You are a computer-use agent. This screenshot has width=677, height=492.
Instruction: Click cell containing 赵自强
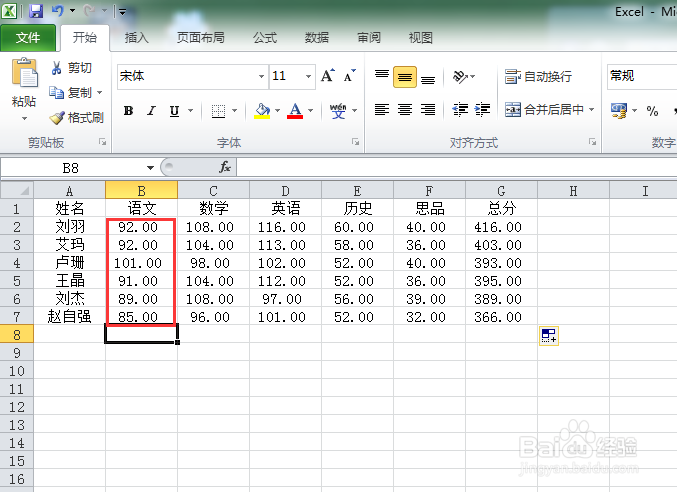(x=70, y=317)
